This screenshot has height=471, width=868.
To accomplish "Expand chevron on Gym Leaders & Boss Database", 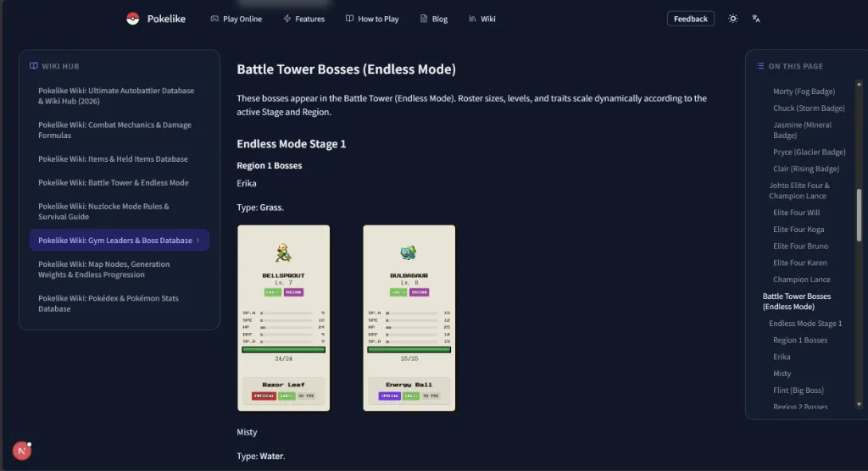I will 198,241.
